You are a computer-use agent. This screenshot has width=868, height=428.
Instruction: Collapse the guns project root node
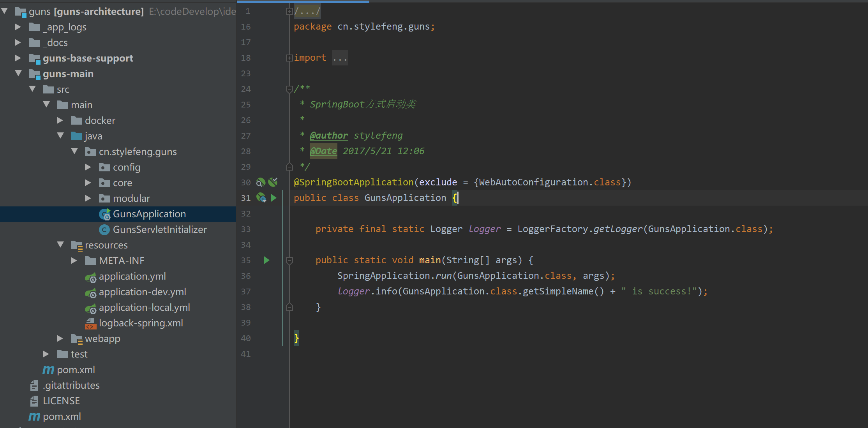tap(5, 11)
